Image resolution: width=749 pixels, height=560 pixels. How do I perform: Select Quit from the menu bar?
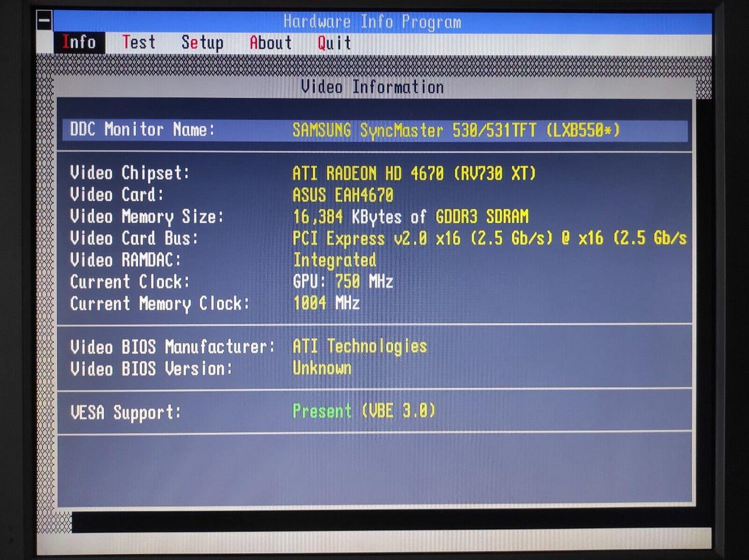pos(334,42)
